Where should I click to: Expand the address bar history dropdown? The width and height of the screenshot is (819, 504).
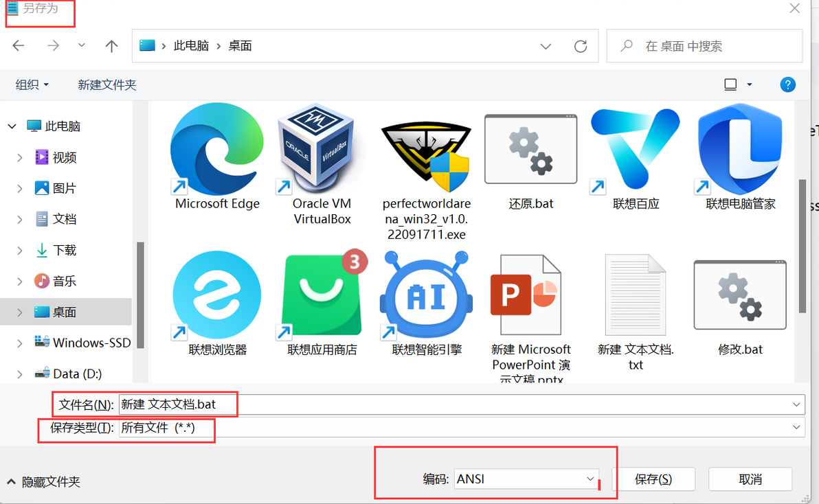[546, 47]
